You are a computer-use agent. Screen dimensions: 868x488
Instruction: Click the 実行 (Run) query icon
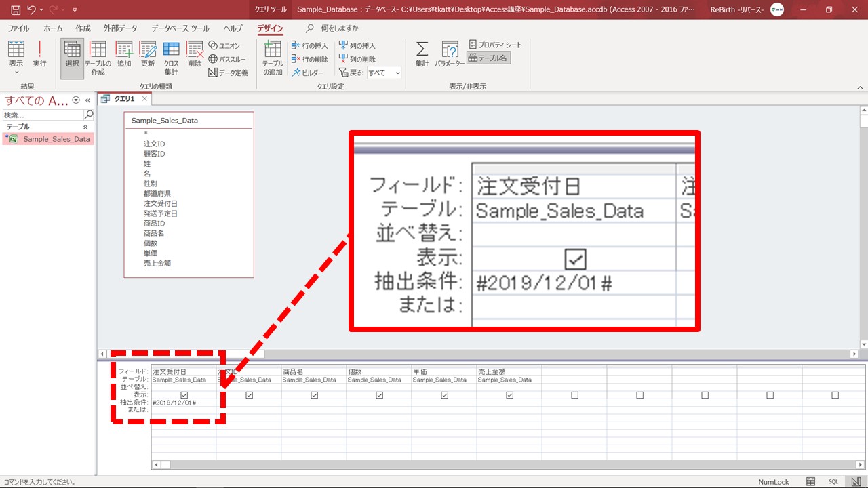point(39,54)
